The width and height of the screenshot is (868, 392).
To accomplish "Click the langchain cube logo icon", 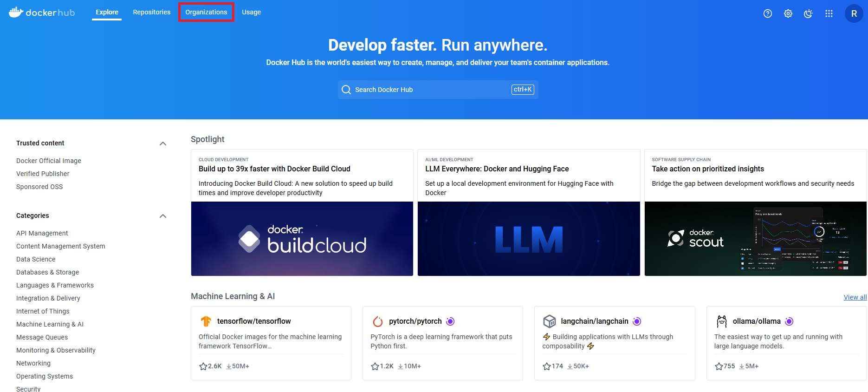I will point(550,321).
